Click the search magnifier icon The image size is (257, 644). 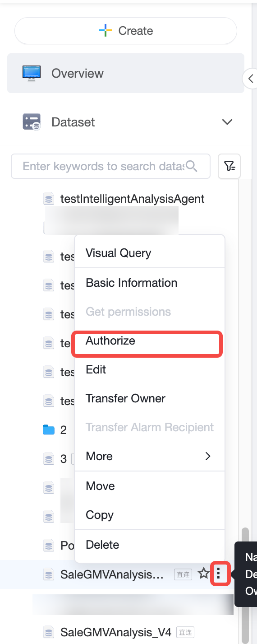pos(192,166)
